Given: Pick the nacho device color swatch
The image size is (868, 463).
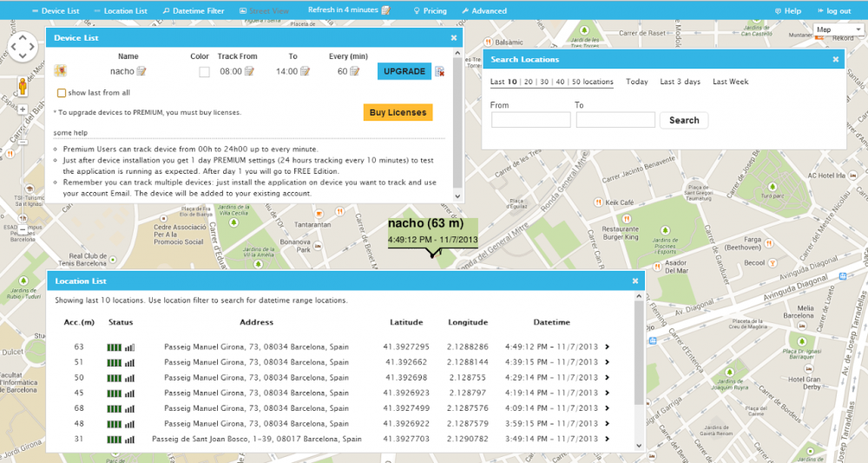Looking at the screenshot, I should (x=204, y=72).
